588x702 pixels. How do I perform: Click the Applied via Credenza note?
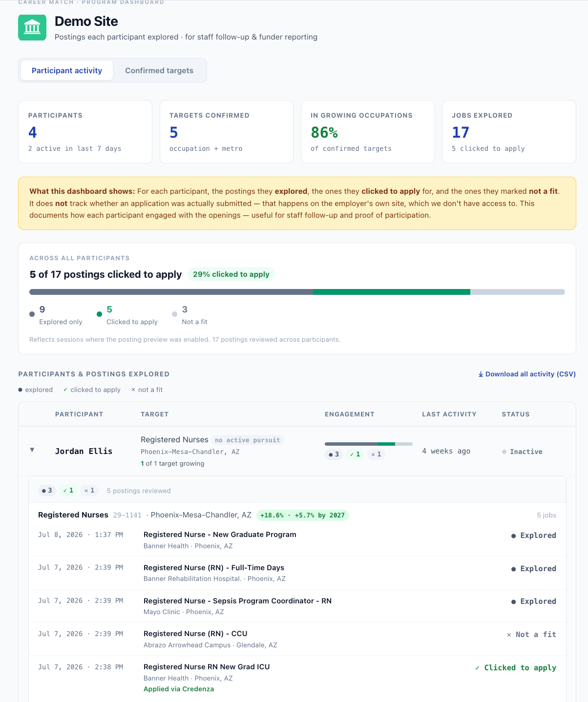coord(179,689)
